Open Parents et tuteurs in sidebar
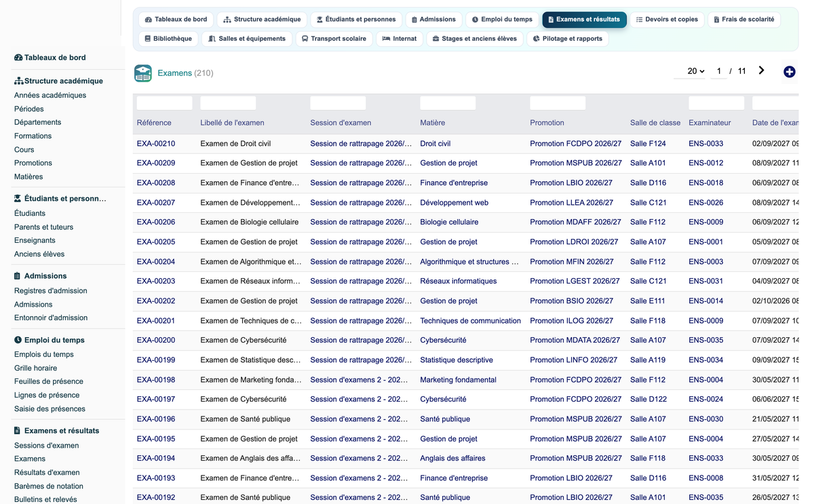The image size is (814, 504). pos(44,227)
